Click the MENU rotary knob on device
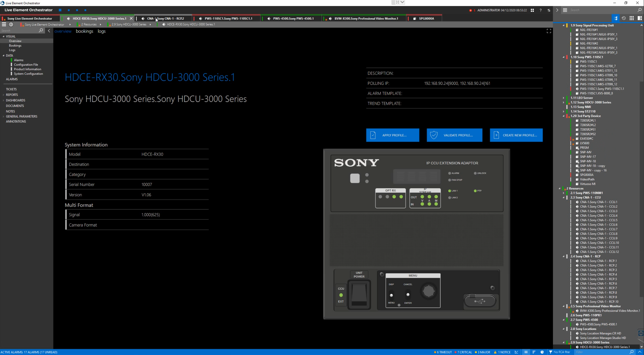The image size is (644, 355). tap(428, 291)
